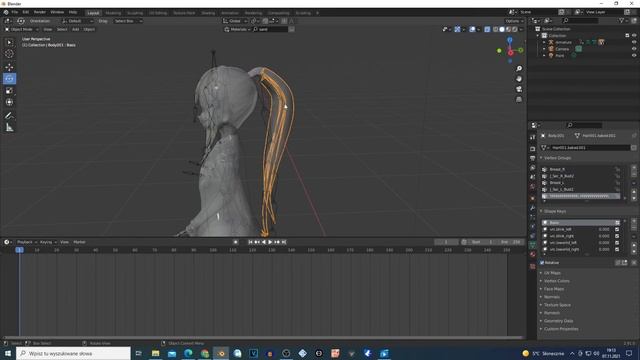Open the Window menu
The height and width of the screenshot is (360, 640).
tap(57, 12)
